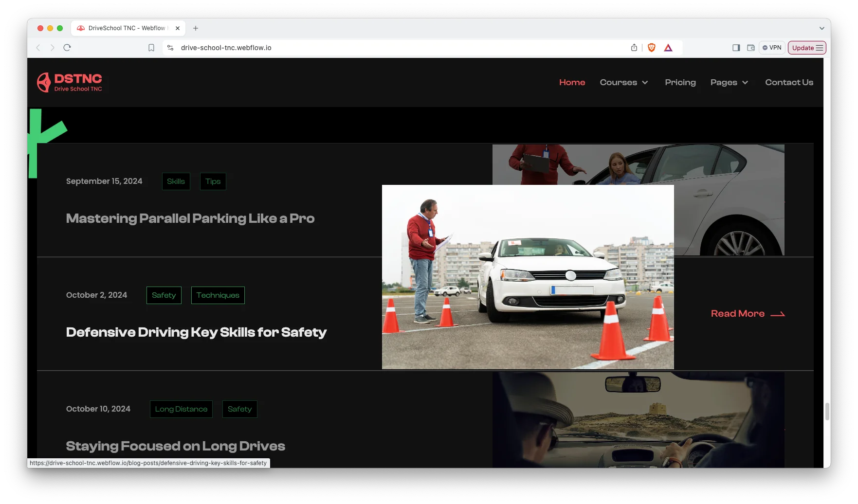Screen dimensions: 858x504
Task: Expand the Courses dropdown menu
Action: pyautogui.click(x=623, y=83)
